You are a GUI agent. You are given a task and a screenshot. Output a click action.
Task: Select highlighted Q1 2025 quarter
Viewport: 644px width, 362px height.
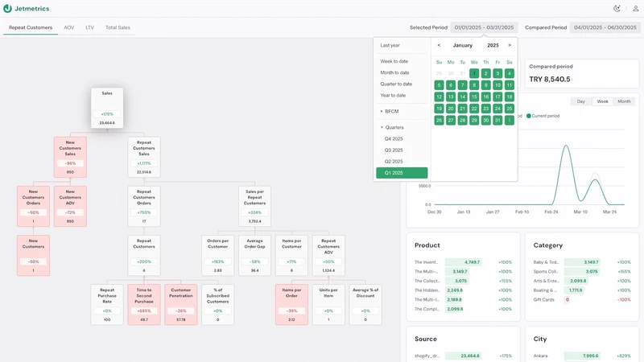point(402,173)
